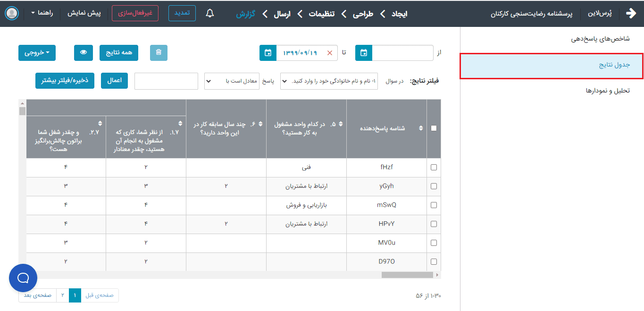The image size is (644, 311).
Task: Clear the end date with red X
Action: pyautogui.click(x=329, y=53)
